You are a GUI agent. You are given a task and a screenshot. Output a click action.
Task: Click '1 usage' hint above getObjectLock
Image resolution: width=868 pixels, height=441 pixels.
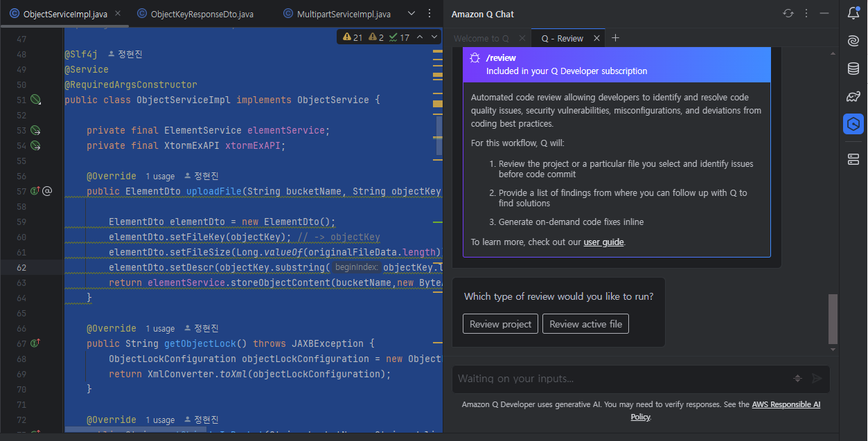click(x=160, y=328)
